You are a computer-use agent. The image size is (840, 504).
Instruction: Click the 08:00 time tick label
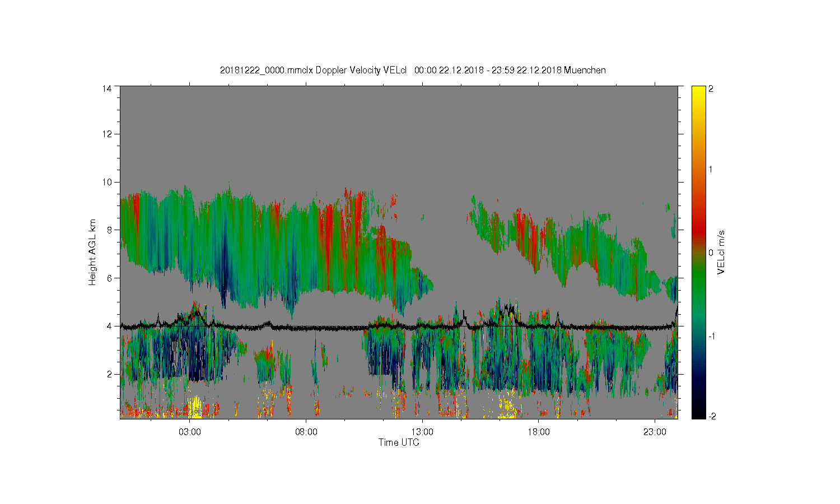point(306,432)
